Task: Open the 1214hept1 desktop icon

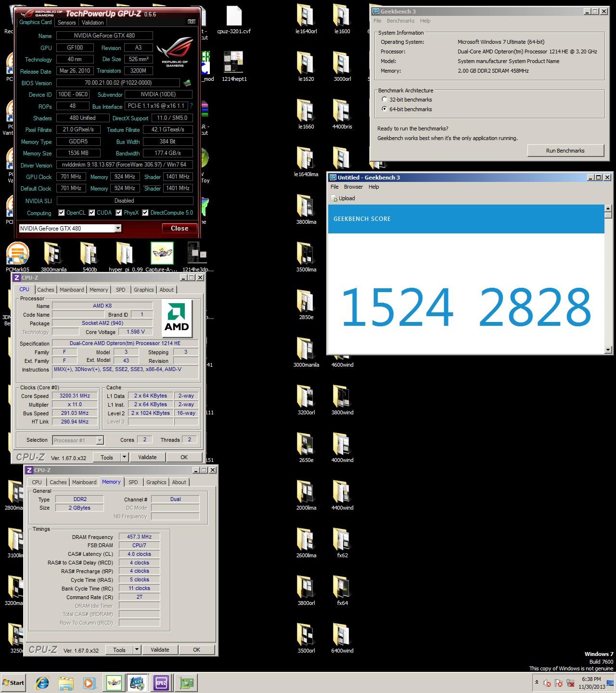Action: 234,66
